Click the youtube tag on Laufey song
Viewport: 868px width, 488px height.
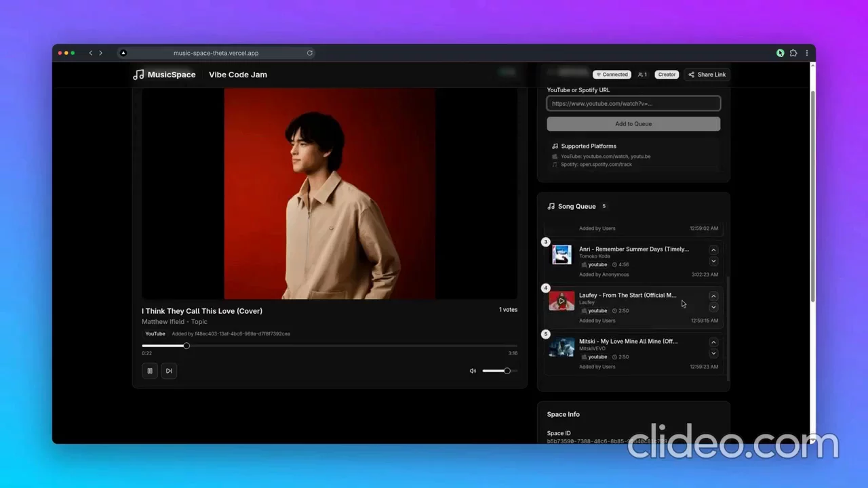tap(594, 310)
